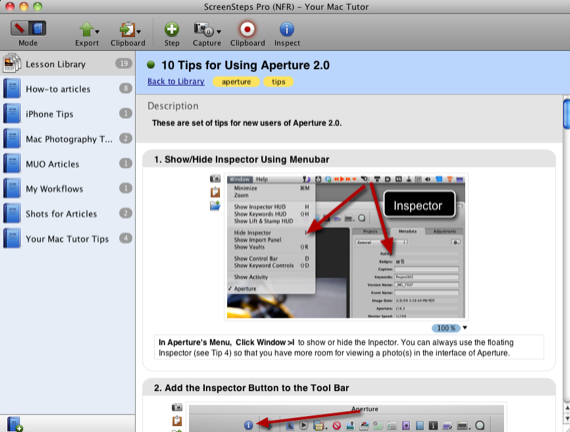Open iPhone Tips manual

coord(68,114)
